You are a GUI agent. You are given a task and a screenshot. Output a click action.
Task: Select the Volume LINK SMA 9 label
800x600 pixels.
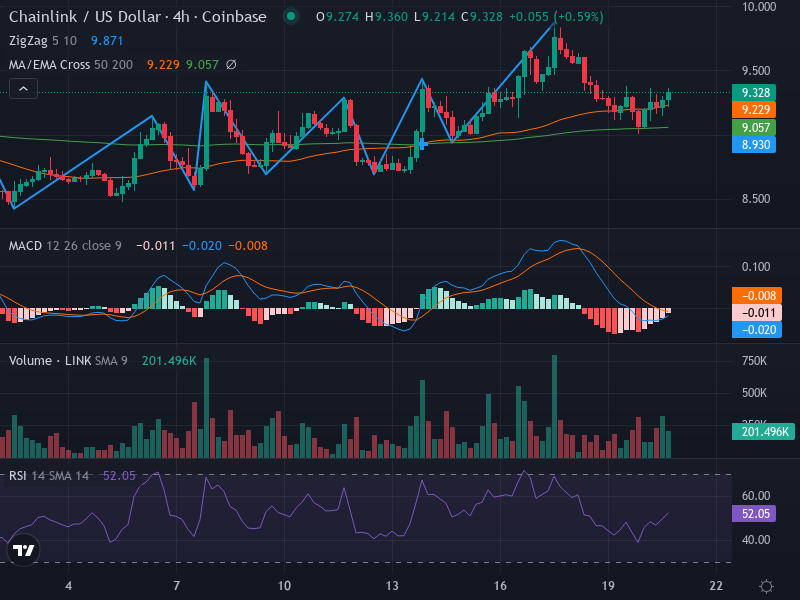tap(68, 361)
